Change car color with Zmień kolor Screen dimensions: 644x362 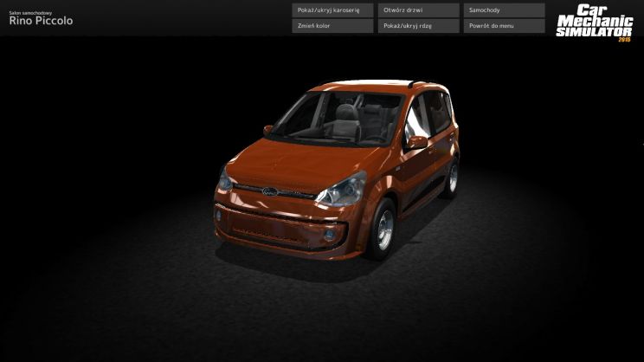332,26
